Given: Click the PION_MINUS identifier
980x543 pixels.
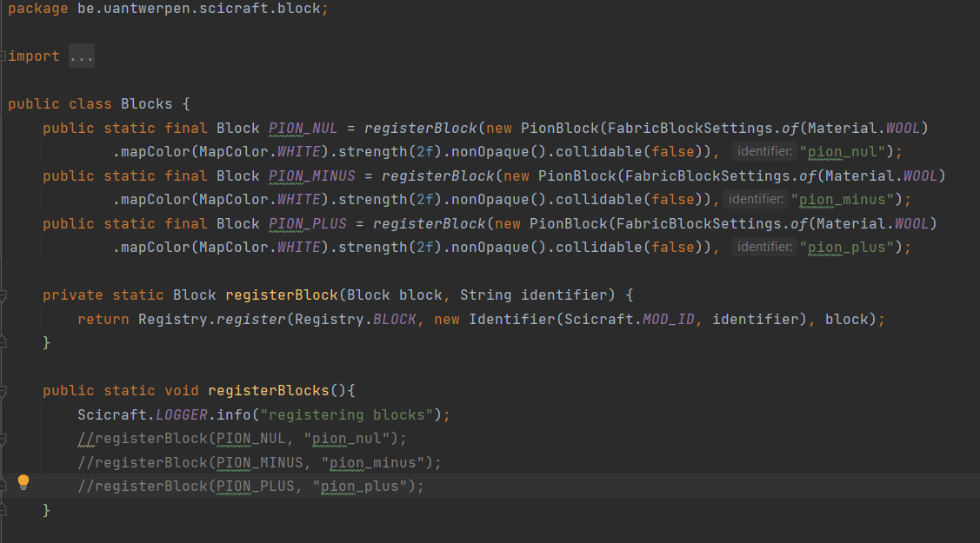Looking at the screenshot, I should point(311,175).
